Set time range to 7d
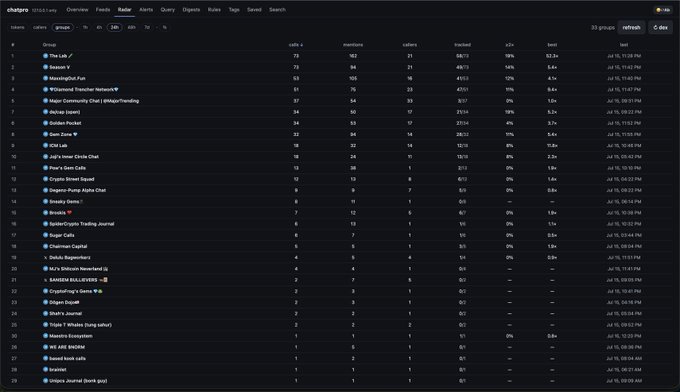 coord(147,27)
